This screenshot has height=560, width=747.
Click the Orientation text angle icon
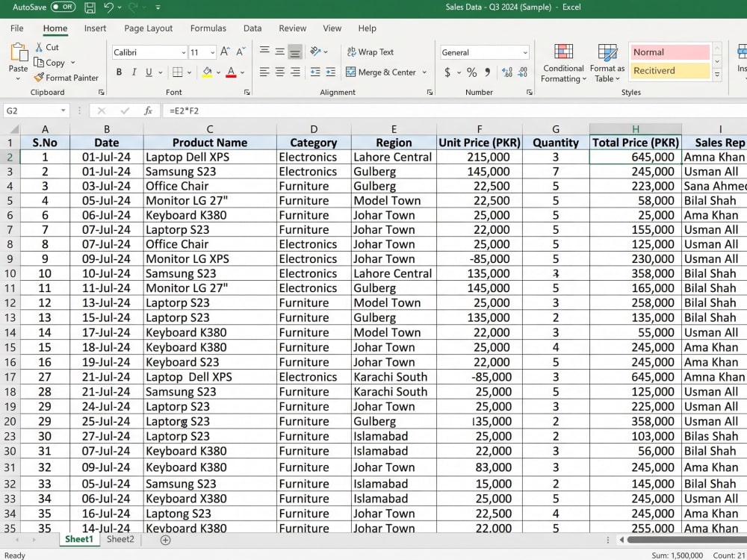(315, 52)
